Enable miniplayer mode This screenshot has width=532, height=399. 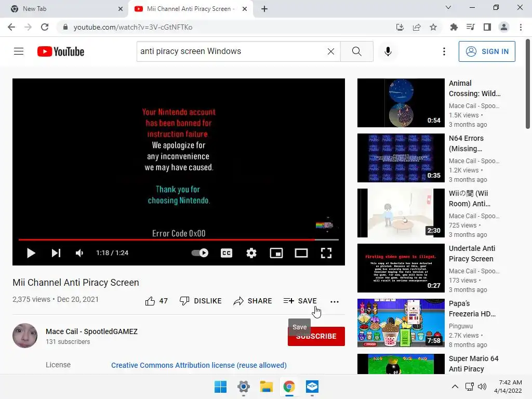point(276,253)
